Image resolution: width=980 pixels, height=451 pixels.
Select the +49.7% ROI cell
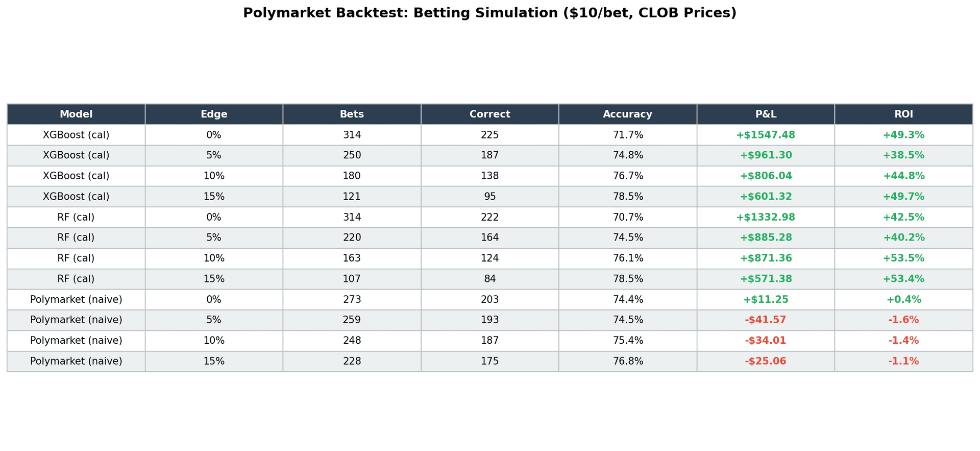903,197
